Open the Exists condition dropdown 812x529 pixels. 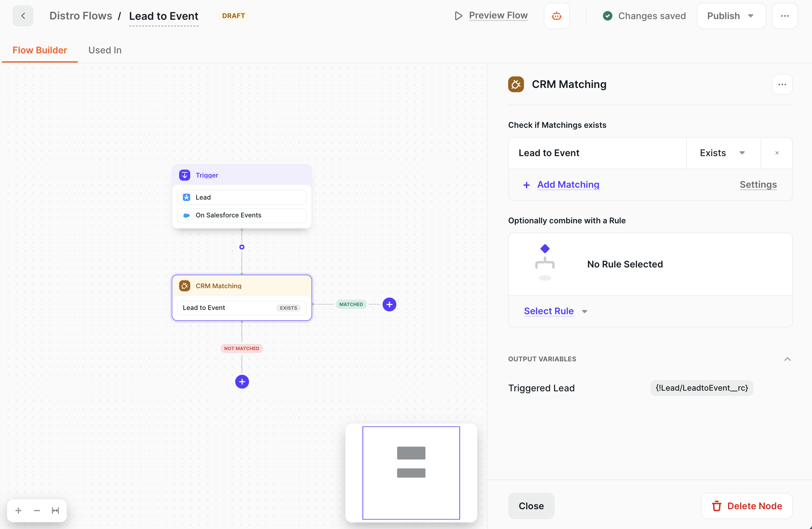click(x=723, y=153)
